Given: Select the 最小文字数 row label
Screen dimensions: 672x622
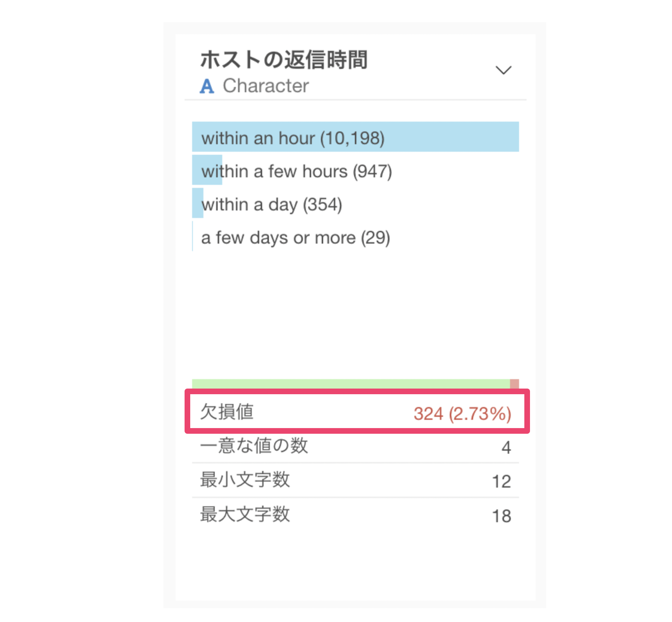Looking at the screenshot, I should click(x=245, y=480).
